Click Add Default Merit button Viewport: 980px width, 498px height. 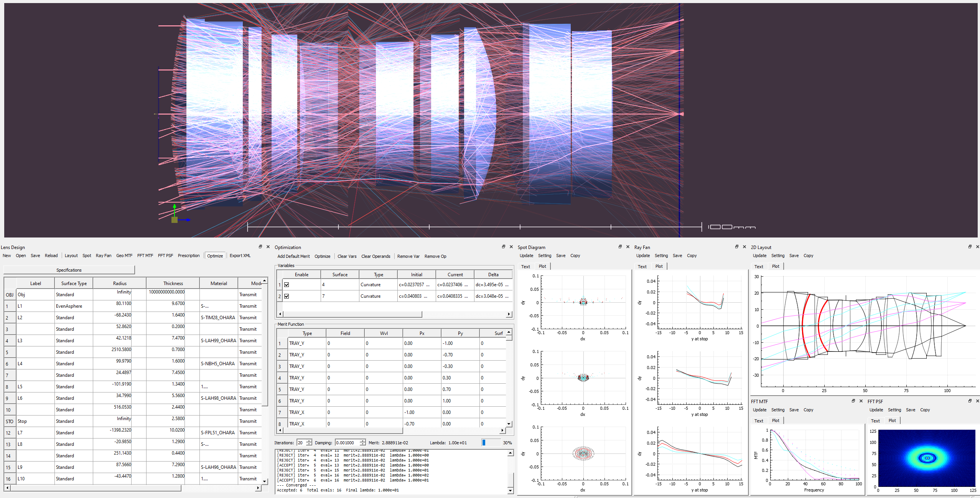(293, 256)
